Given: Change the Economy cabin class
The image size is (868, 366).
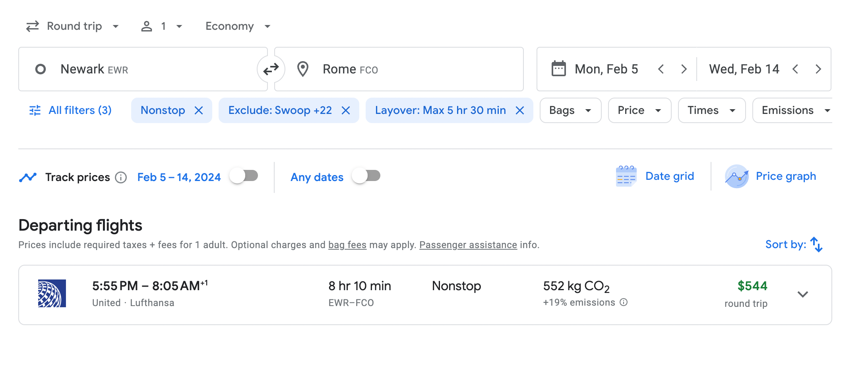Looking at the screenshot, I should (238, 26).
